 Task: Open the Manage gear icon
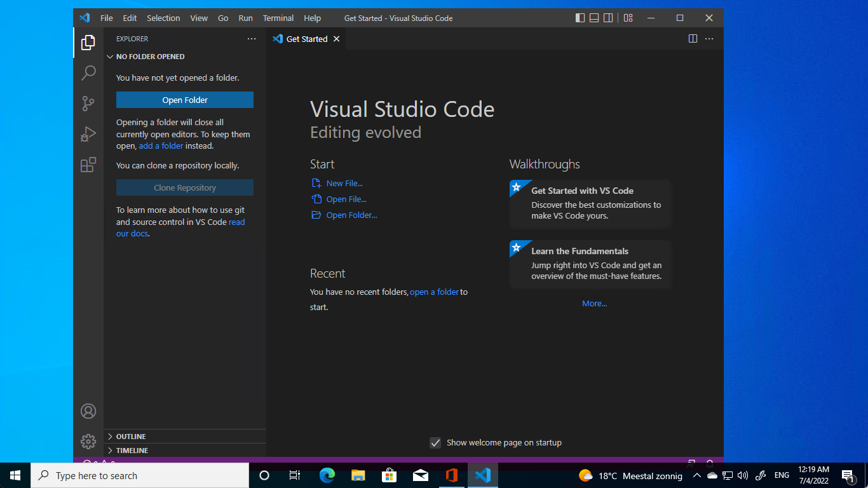[x=88, y=442]
